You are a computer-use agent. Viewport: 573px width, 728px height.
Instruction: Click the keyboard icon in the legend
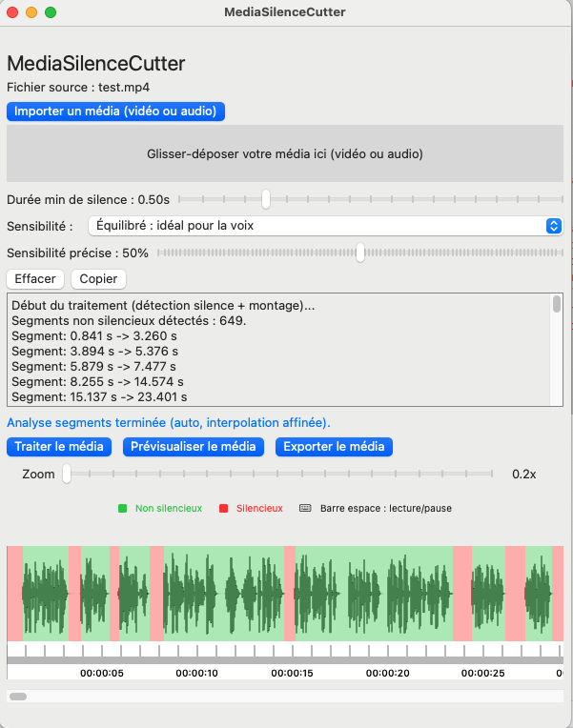(305, 508)
